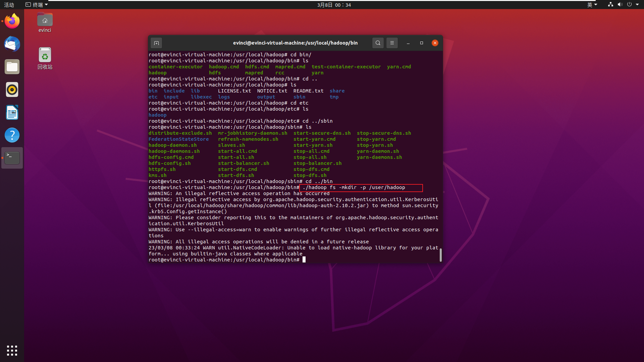This screenshot has height=362, width=644.
Task: Click 'start-all.sh' in terminal listing
Action: click(236, 157)
